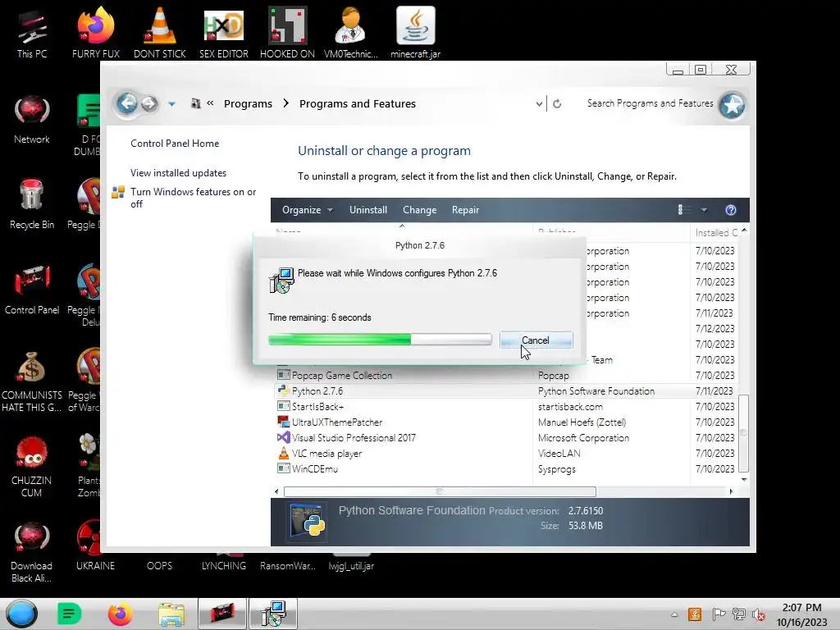Expand the address bar history dropdown
Viewport: 840px width, 630px height.
(539, 104)
